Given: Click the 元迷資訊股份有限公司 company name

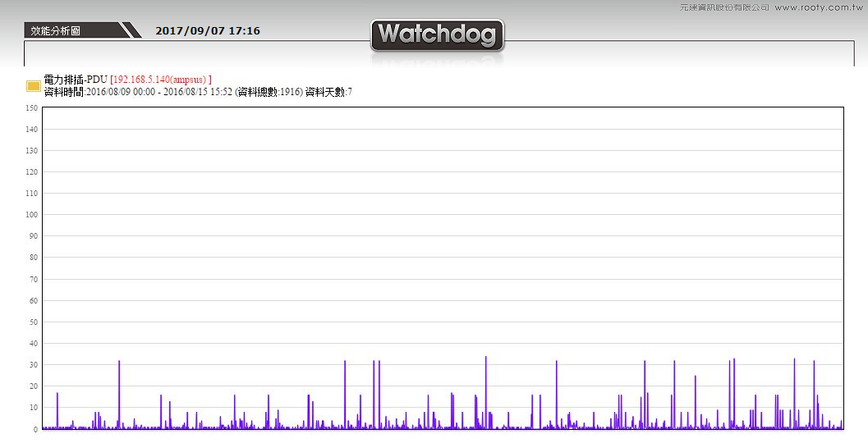Looking at the screenshot, I should click(724, 7).
